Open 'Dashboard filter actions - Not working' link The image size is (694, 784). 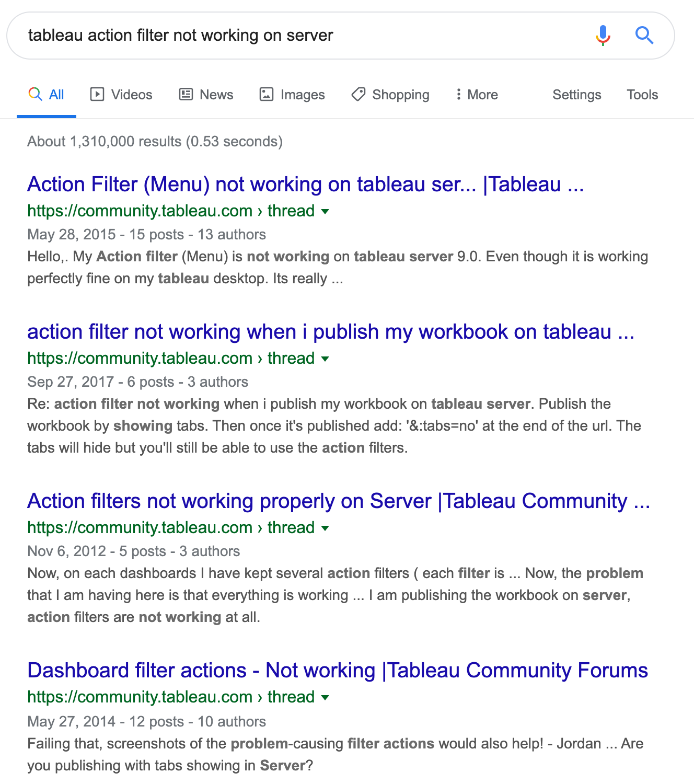[x=338, y=671]
